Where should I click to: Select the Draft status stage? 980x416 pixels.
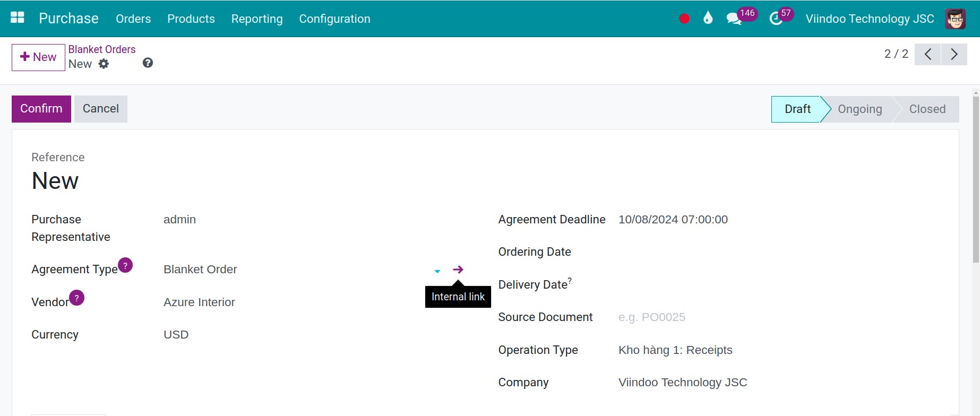(797, 109)
